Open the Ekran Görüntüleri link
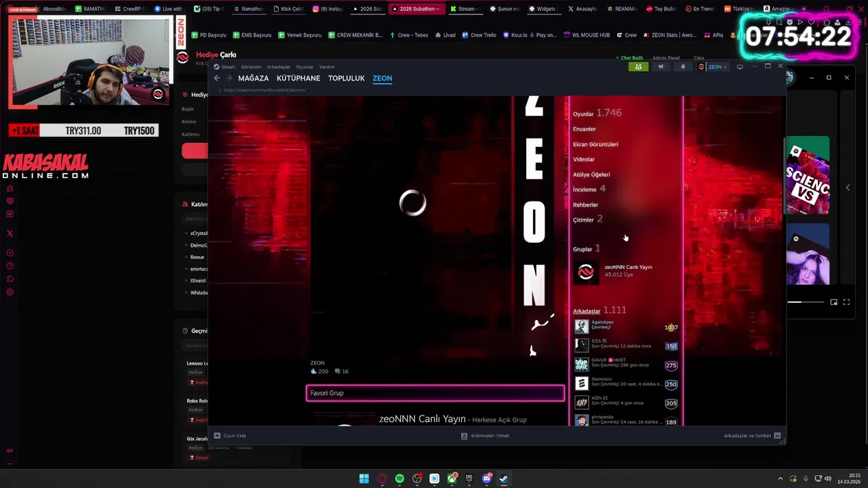This screenshot has height=488, width=868. 595,144
